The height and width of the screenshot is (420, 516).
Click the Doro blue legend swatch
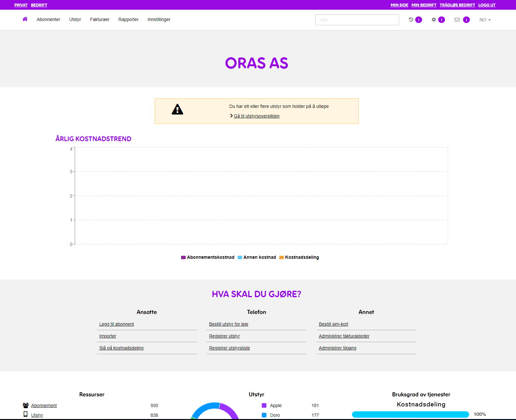click(x=264, y=415)
